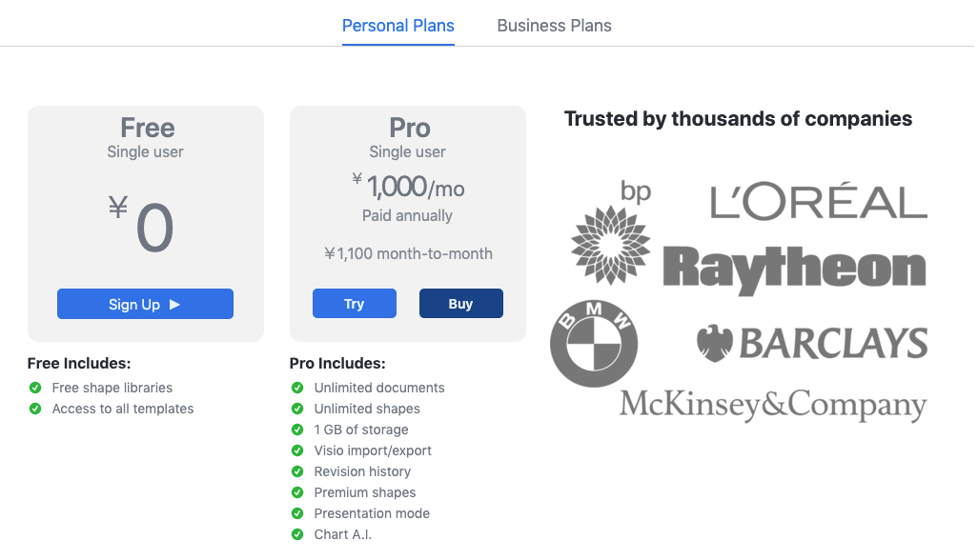
Task: Click the Raytheon logo
Action: (794, 270)
